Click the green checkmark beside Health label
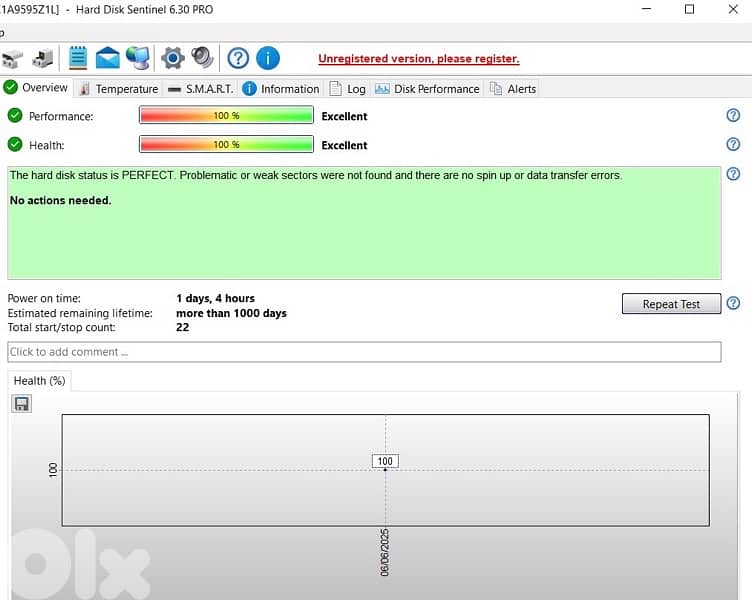This screenshot has height=600, width=752. (x=15, y=144)
